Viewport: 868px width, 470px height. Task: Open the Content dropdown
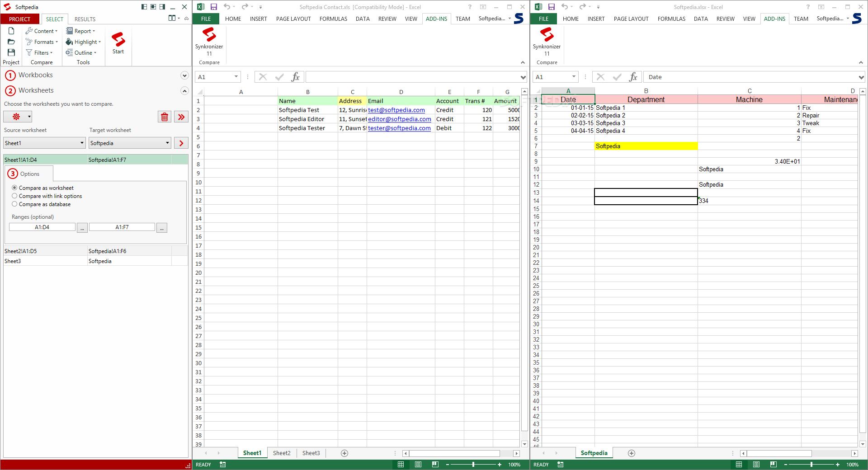(42, 31)
